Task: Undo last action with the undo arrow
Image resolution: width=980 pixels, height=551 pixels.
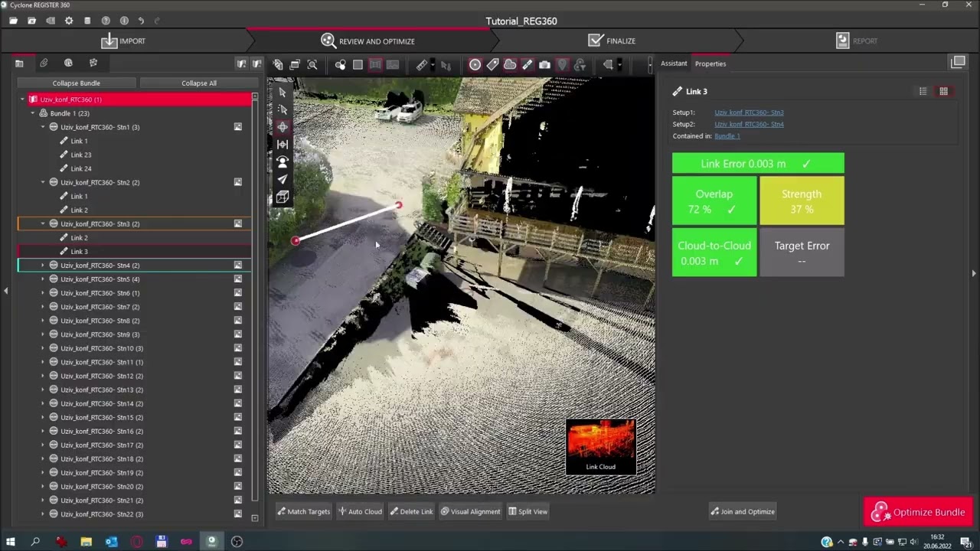Action: (x=141, y=21)
